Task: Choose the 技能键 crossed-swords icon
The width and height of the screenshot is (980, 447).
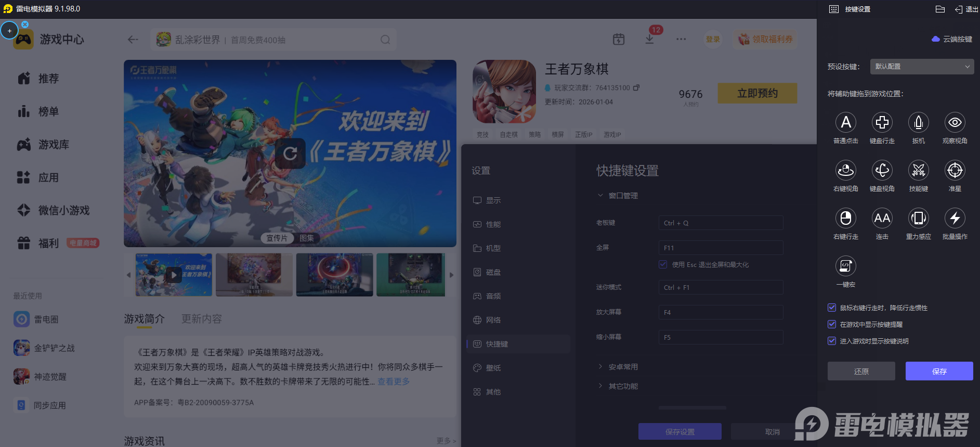Action: [919, 170]
